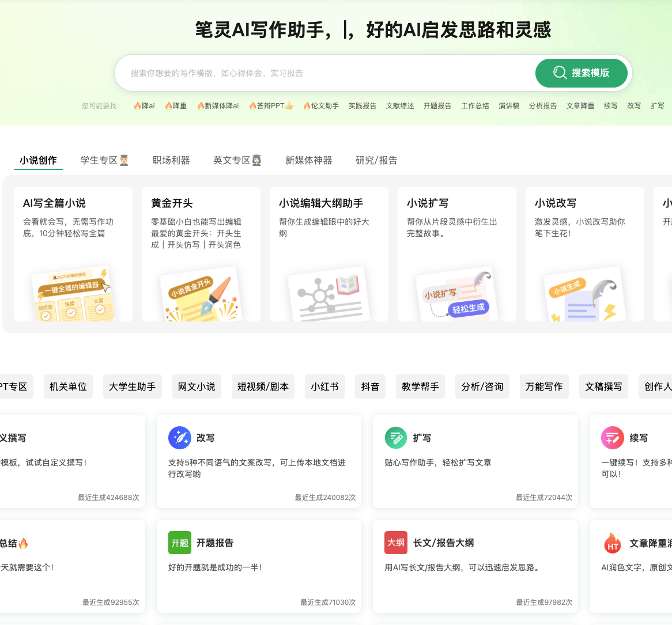Image resolution: width=672 pixels, height=625 pixels.
Task: Click the AI写全篇小说 card title
Action: 54,203
